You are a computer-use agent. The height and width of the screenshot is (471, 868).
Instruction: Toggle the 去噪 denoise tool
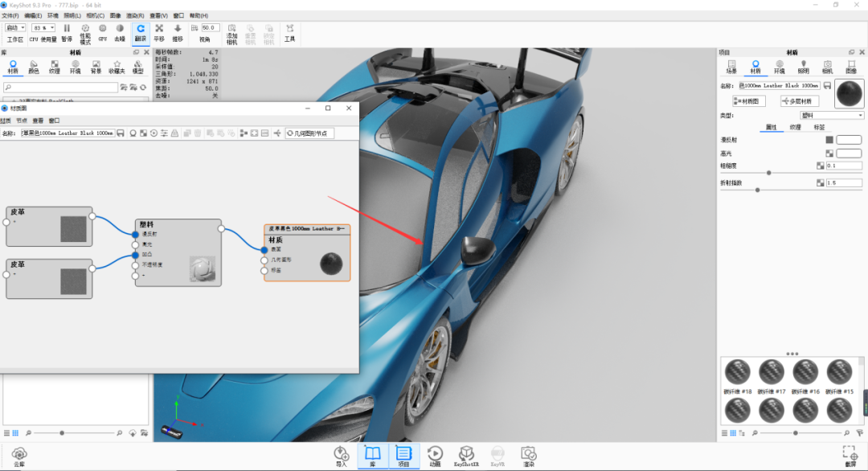pyautogui.click(x=120, y=33)
